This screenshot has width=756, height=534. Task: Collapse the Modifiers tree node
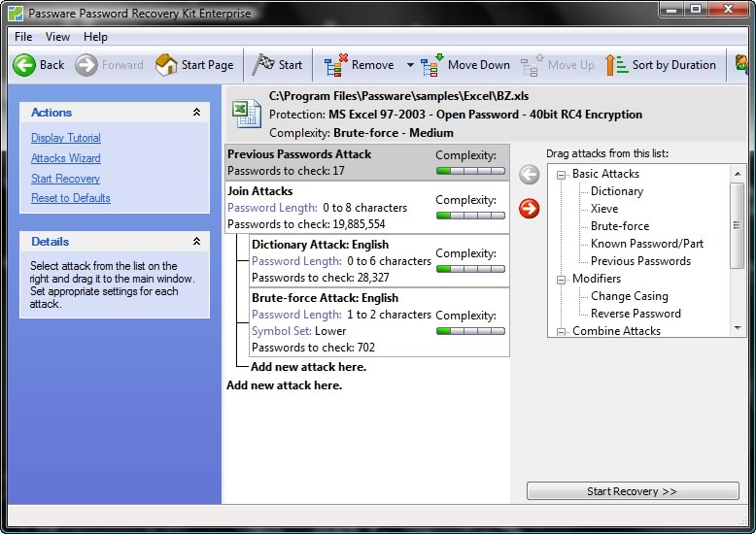tap(561, 280)
